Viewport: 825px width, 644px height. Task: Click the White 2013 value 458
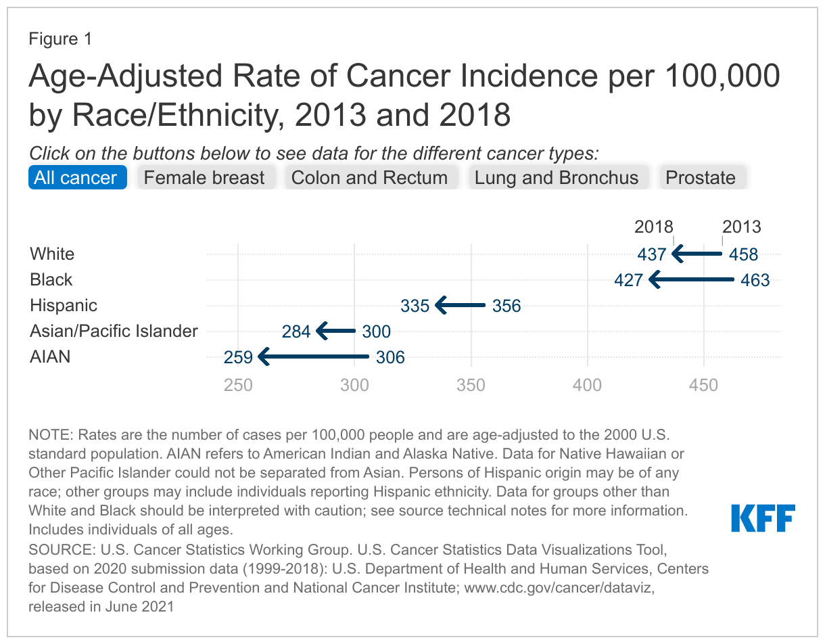[x=743, y=254]
